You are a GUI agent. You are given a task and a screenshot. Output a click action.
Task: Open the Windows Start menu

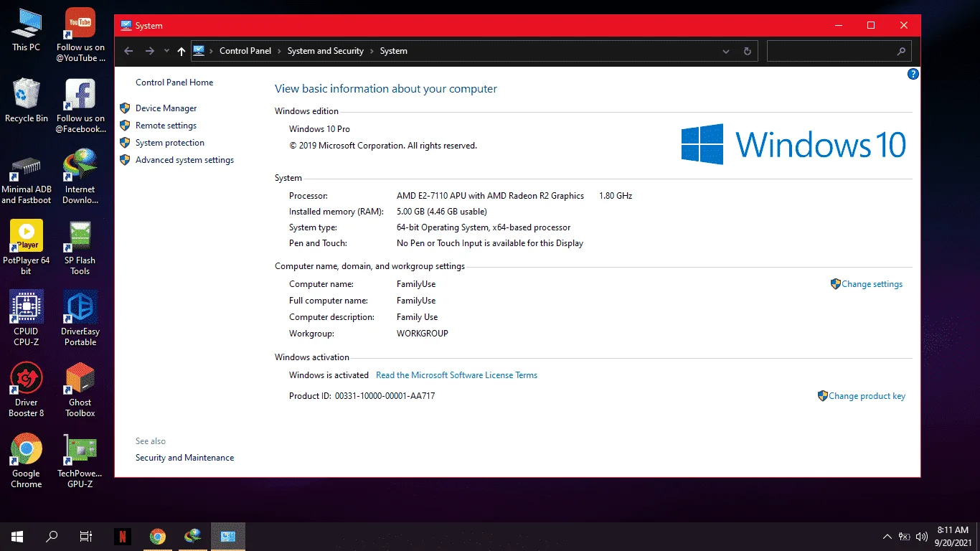point(17,536)
